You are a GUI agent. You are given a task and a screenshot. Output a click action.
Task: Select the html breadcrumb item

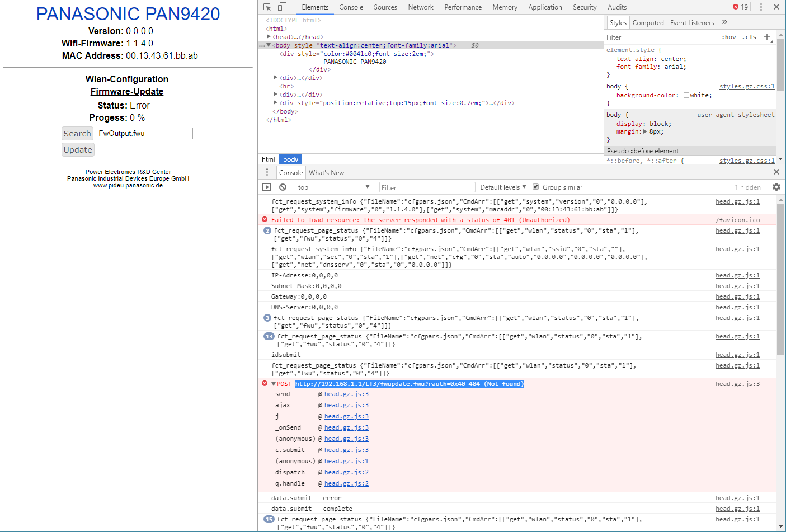click(269, 159)
